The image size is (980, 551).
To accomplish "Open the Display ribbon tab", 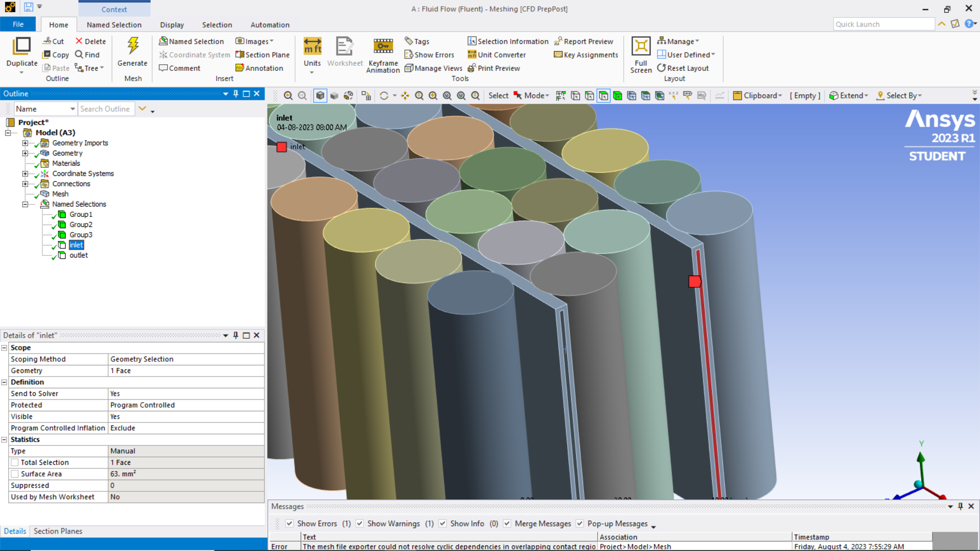I will tap(171, 24).
